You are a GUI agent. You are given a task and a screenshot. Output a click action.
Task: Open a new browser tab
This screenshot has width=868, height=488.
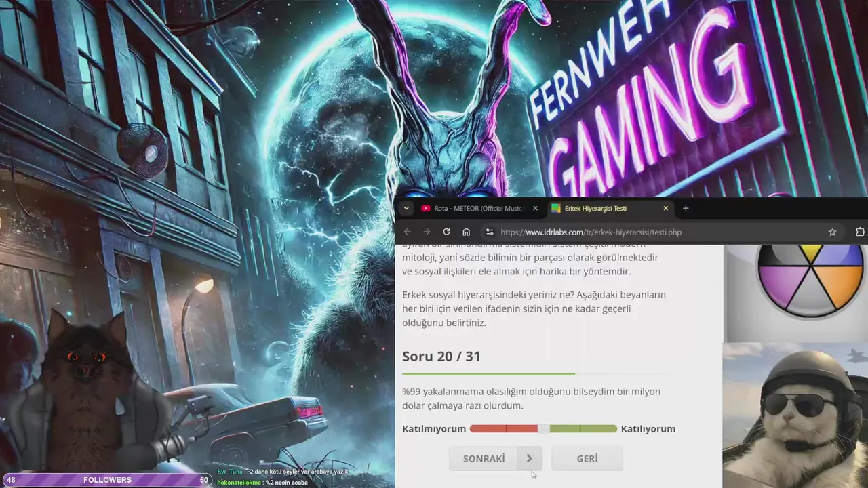[686, 209]
